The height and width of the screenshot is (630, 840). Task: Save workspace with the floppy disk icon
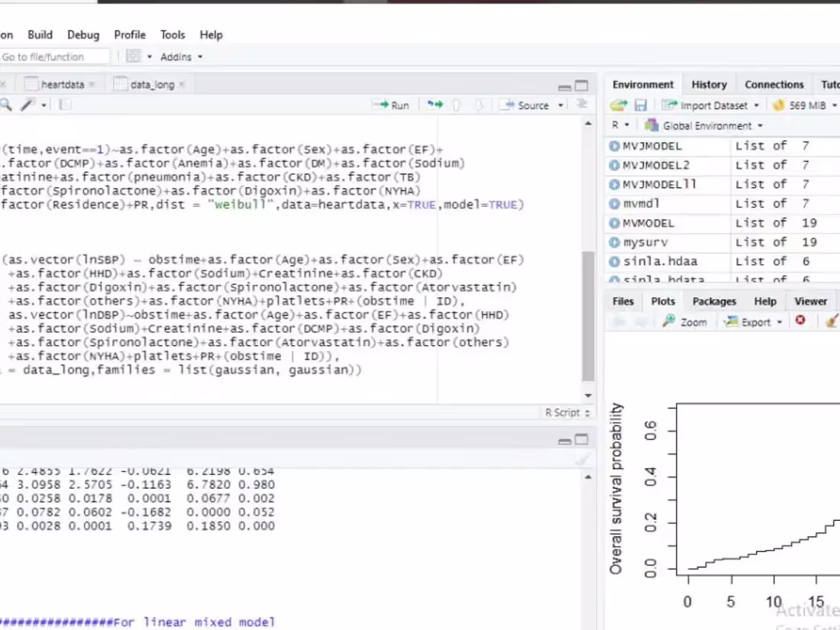tap(641, 105)
